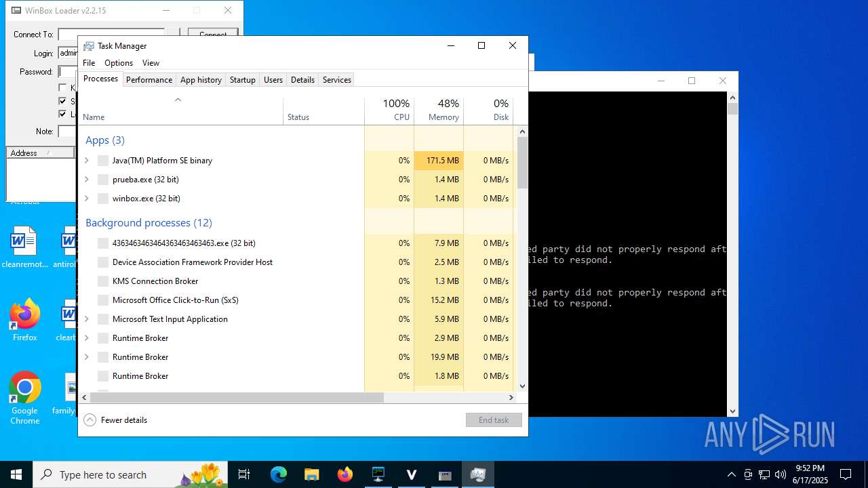Click the Microsoft Office Click-to-Run process icon
This screenshot has height=488, width=868.
point(103,300)
